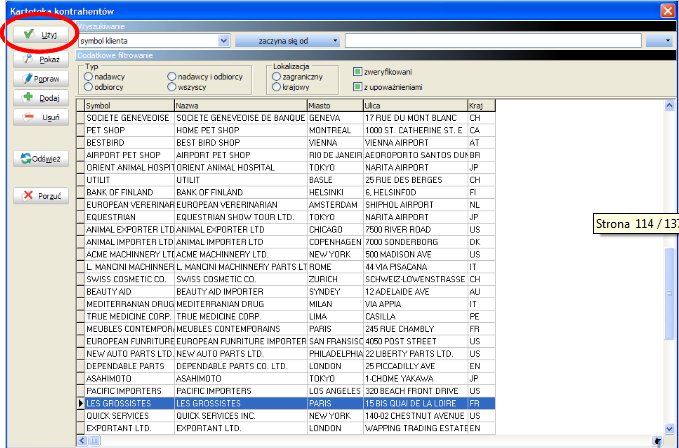Sort by the Miasto column header

pyautogui.click(x=335, y=106)
